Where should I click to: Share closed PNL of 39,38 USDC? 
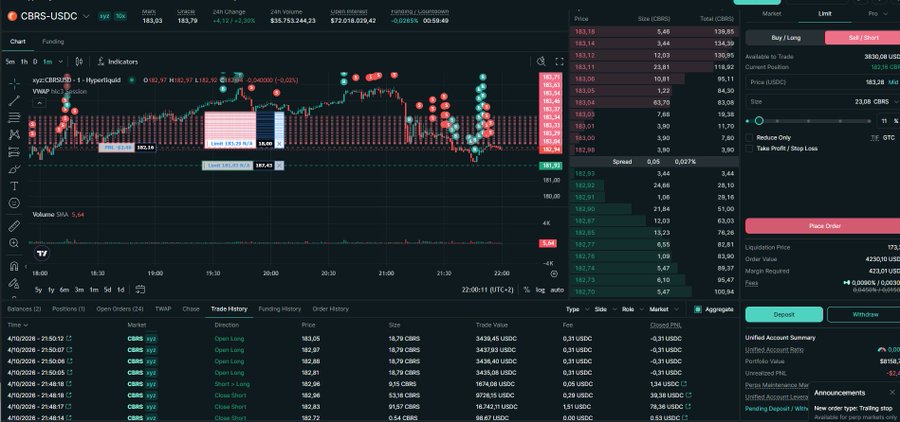688,396
